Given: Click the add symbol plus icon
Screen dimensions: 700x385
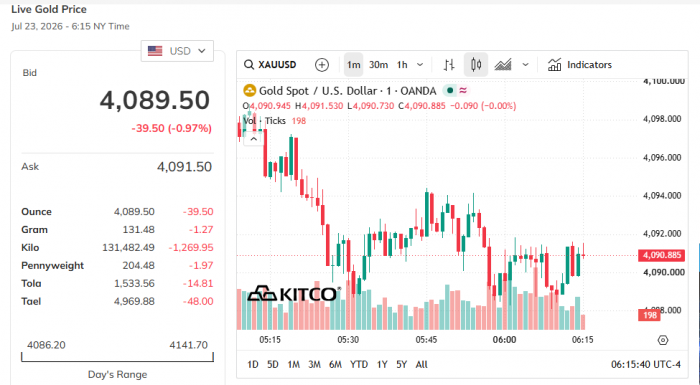Looking at the screenshot, I should [321, 65].
